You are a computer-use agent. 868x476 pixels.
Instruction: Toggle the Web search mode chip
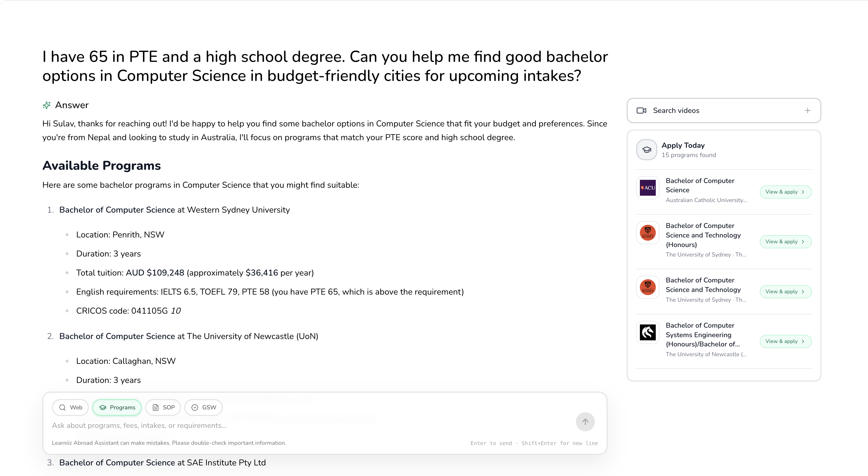(x=70, y=408)
